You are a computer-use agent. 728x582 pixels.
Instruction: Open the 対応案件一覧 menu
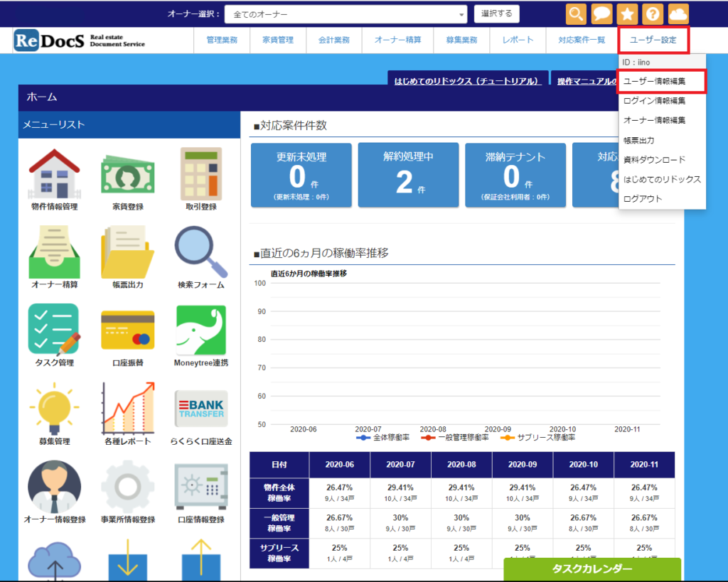coord(582,41)
